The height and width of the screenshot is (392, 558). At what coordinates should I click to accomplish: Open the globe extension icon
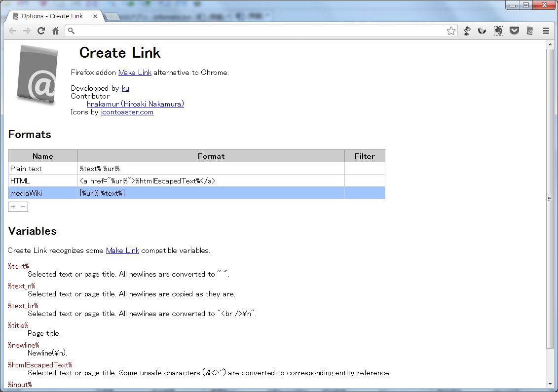(482, 31)
